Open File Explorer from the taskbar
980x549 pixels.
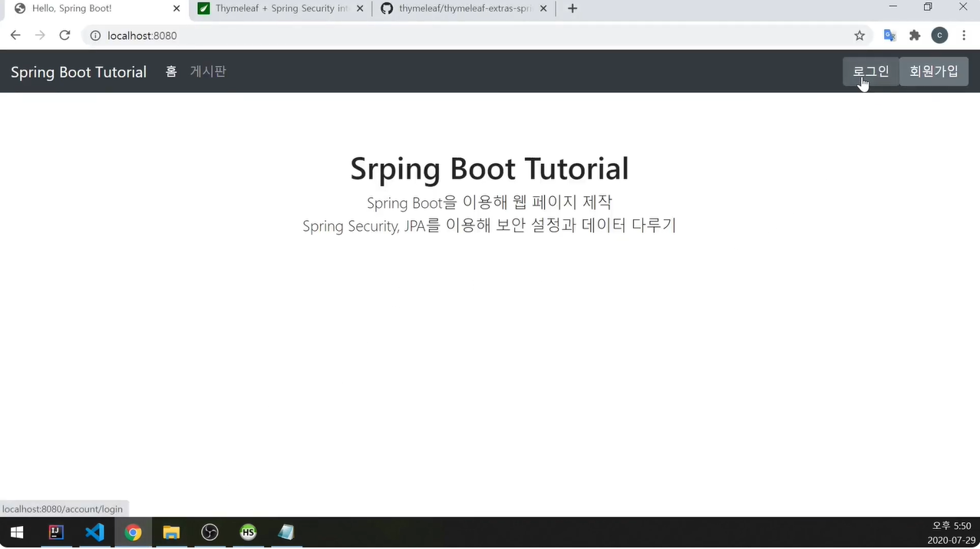coord(171,532)
